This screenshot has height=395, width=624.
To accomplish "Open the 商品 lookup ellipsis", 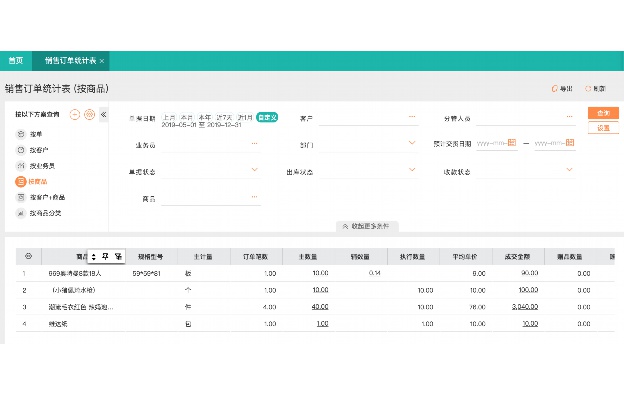I will [254, 197].
